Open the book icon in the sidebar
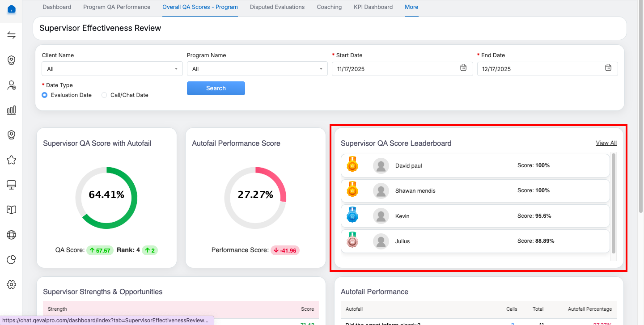Image resolution: width=644 pixels, height=325 pixels. click(x=12, y=210)
